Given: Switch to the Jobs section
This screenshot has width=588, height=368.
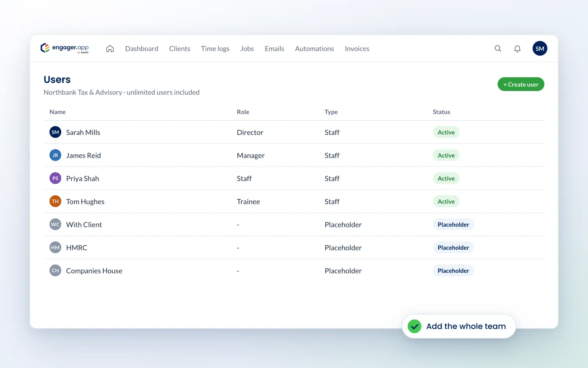Looking at the screenshot, I should (247, 48).
